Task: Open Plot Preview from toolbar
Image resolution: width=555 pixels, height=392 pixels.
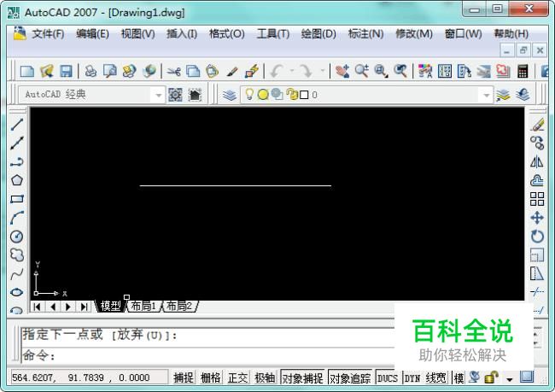Action: [110, 71]
